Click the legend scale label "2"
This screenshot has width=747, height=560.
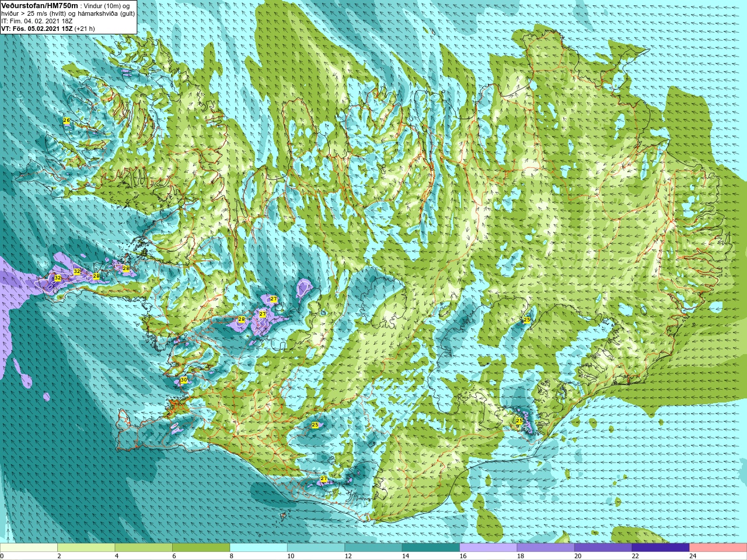[59, 556]
